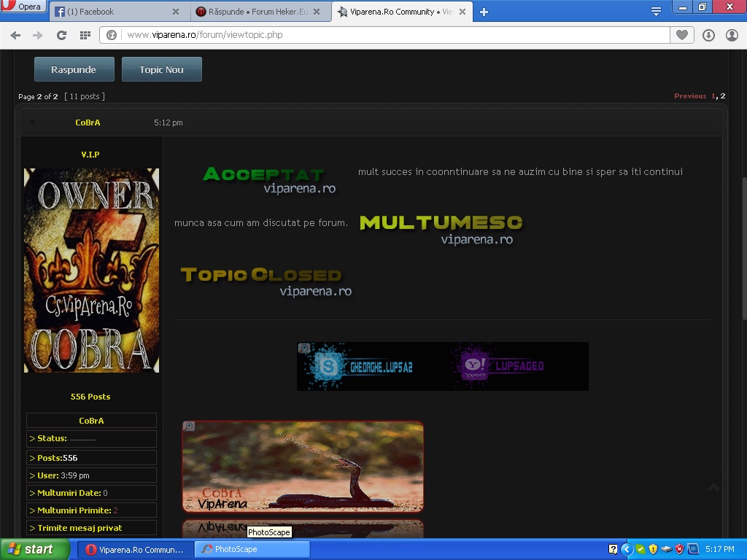Screen dimensions: 747x560
Task: Click the Posts:556 profile row
Action: [x=91, y=458]
